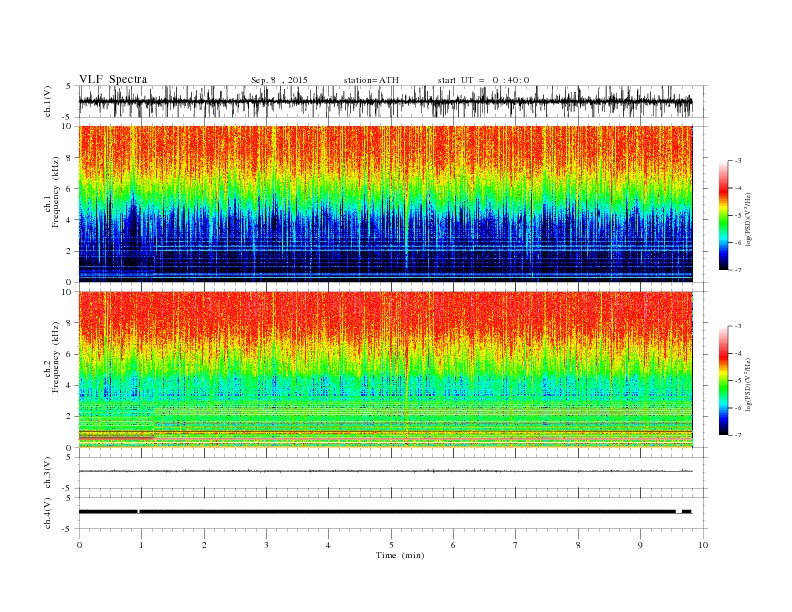Click the "9" tick on the time axis
The width and height of the screenshot is (792, 612).
coord(640,545)
